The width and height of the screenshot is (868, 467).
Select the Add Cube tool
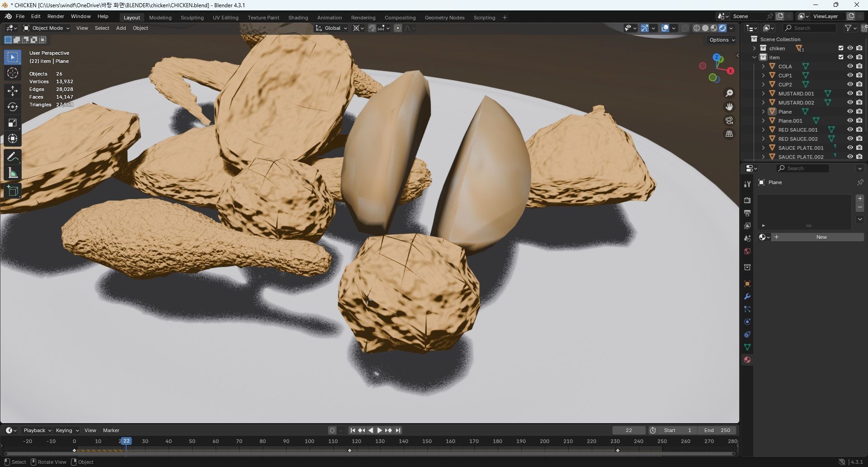(x=13, y=191)
